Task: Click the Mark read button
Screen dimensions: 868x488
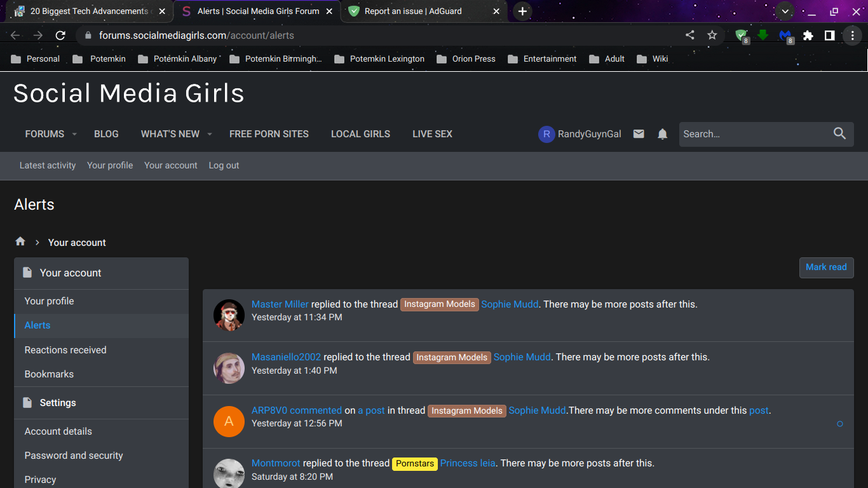Action: point(826,268)
